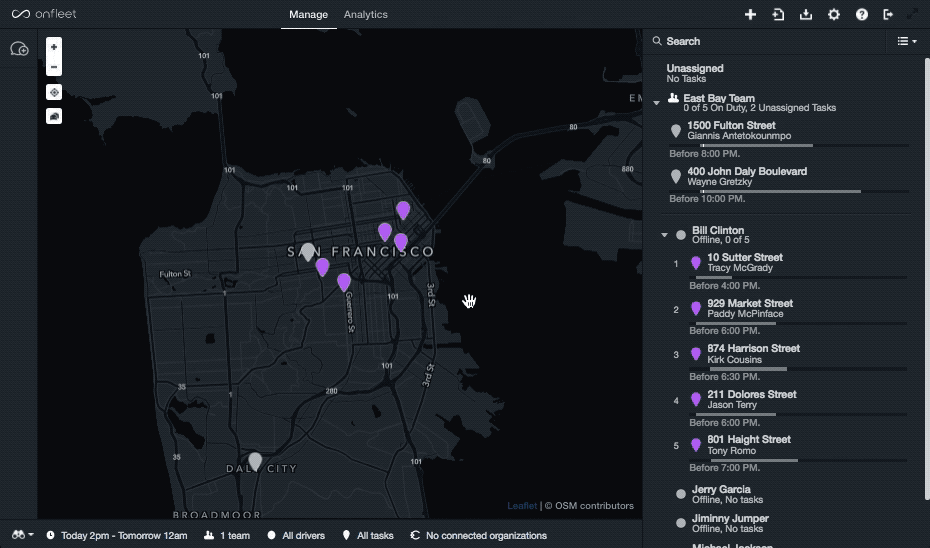
Task: Open the import icon in top bar
Action: [x=778, y=14]
